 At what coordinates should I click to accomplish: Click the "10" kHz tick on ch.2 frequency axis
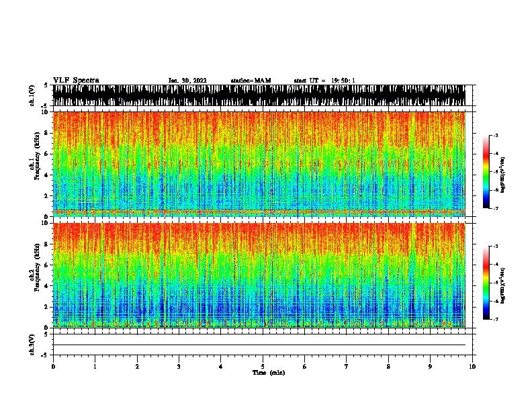click(x=46, y=223)
